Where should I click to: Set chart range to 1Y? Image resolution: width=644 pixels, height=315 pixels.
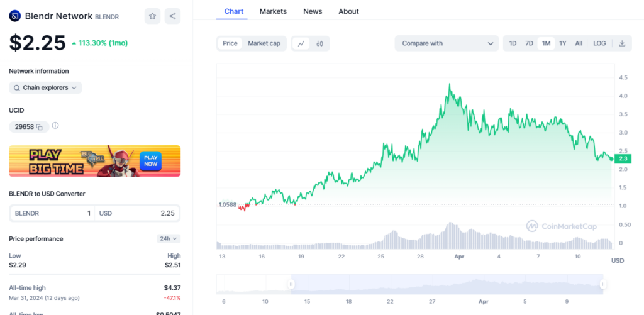563,43
